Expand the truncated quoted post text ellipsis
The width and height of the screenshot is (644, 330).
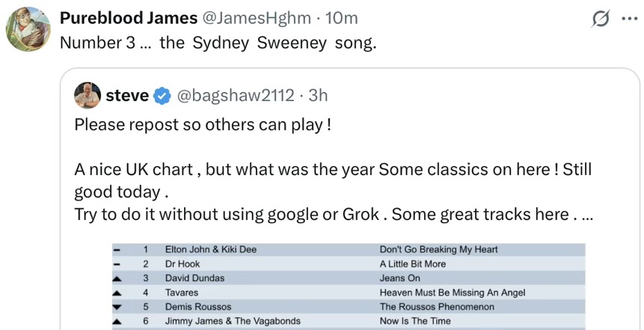coord(588,215)
